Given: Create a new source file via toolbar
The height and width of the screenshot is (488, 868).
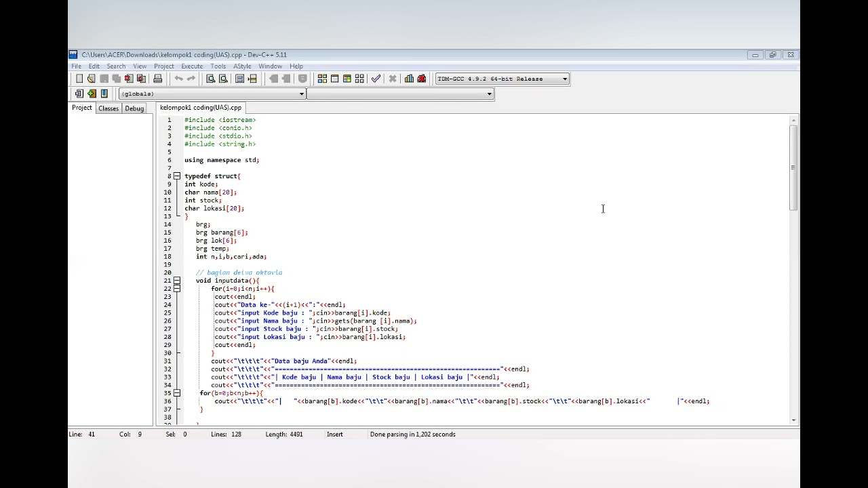Looking at the screenshot, I should [79, 79].
